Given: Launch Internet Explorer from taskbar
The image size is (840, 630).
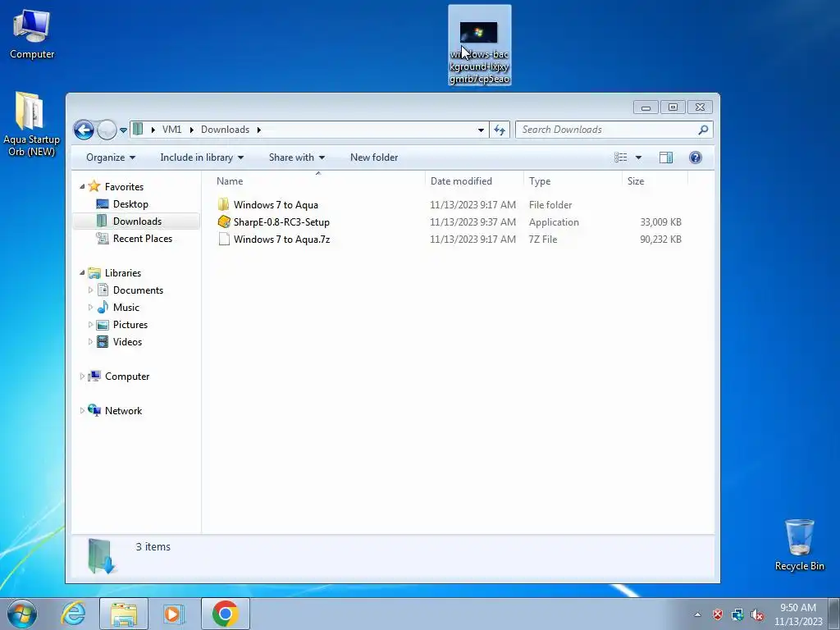Looking at the screenshot, I should point(73,614).
